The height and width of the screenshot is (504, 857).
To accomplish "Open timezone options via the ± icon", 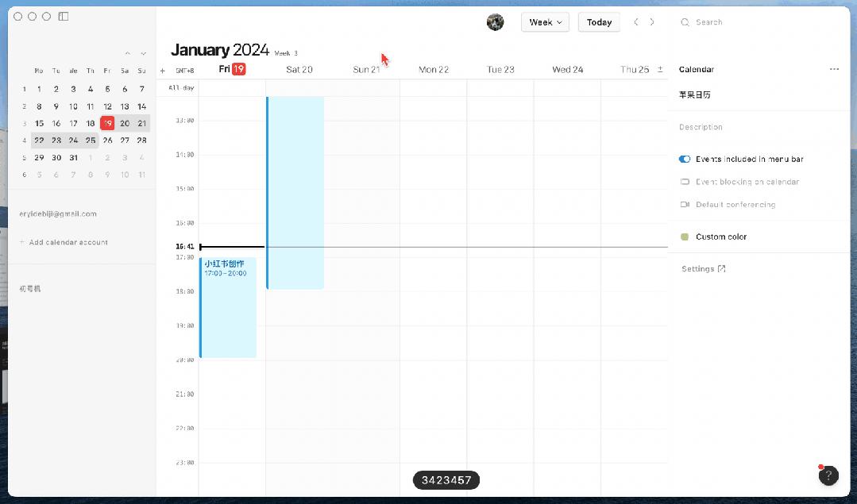I will [660, 69].
